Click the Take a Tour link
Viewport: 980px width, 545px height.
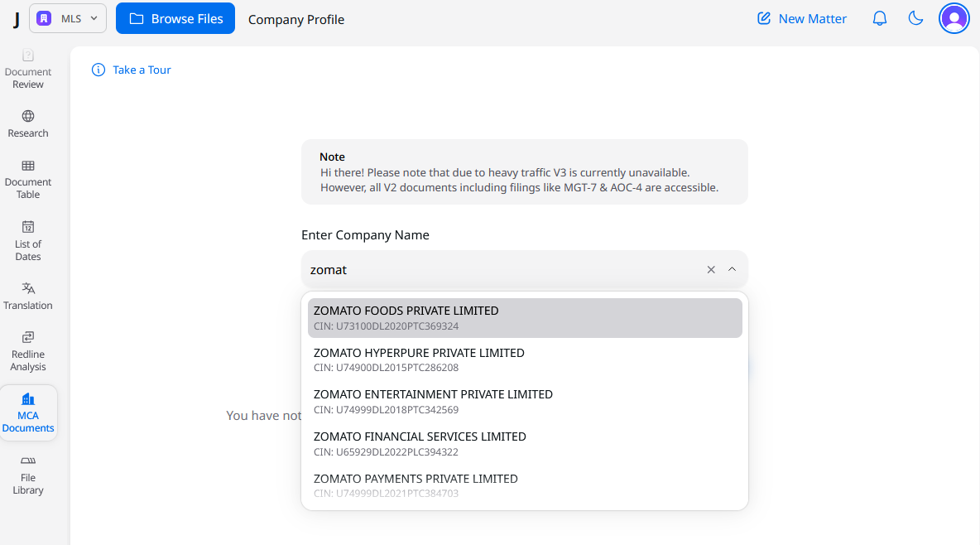coord(132,70)
